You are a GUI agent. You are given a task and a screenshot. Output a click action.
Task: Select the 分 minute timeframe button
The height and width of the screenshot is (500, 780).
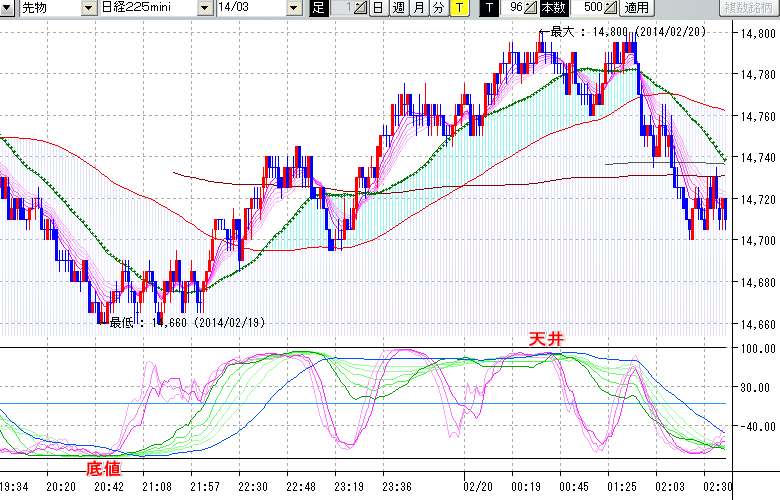439,7
